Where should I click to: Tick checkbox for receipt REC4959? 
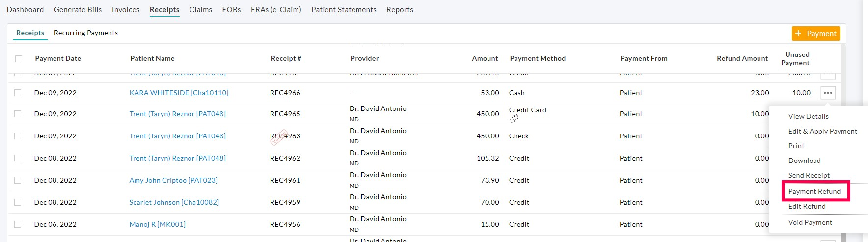(x=18, y=202)
